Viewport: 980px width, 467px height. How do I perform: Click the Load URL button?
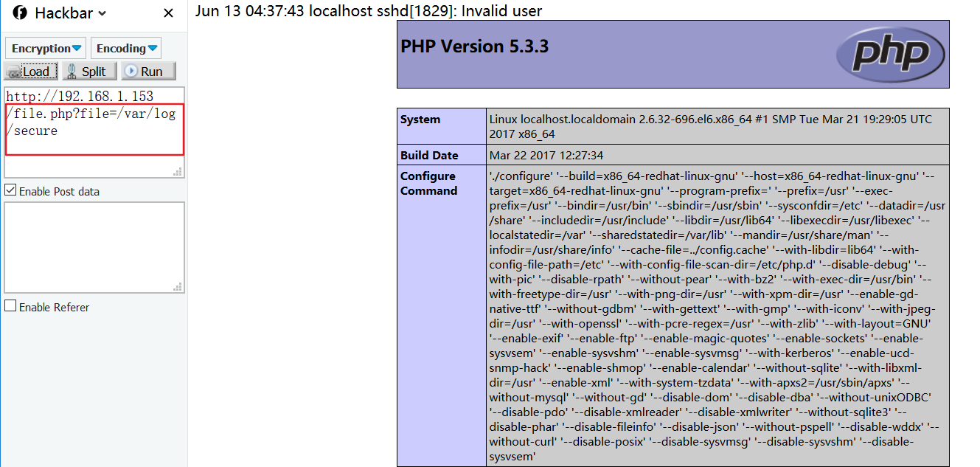32,71
